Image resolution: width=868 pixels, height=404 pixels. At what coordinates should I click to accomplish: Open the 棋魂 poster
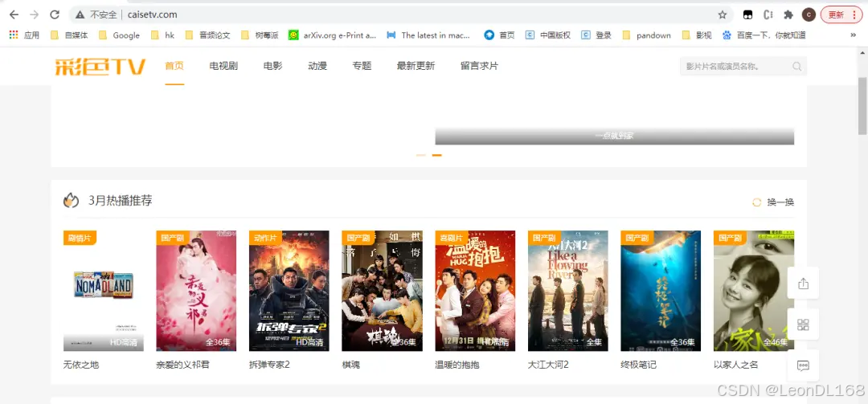click(382, 291)
